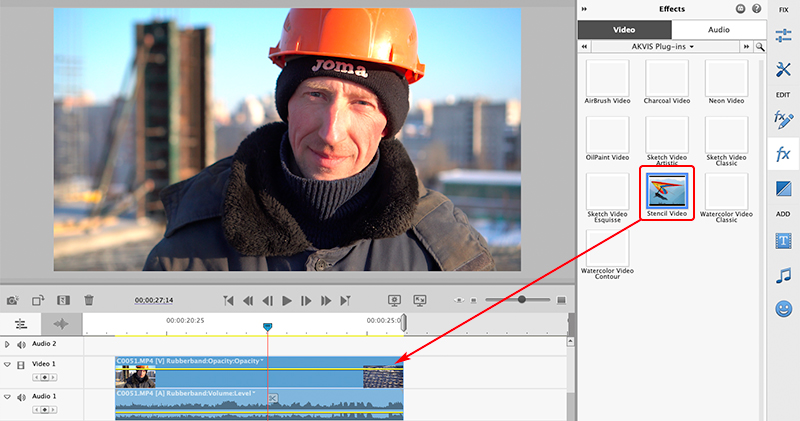Click the fast forward button
This screenshot has width=800, height=421.
pos(326,301)
